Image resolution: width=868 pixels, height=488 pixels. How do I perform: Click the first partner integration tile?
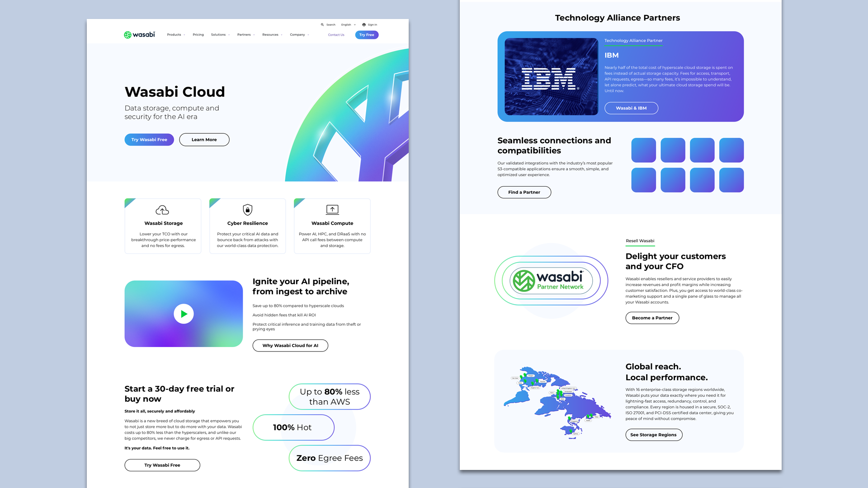[x=643, y=150]
